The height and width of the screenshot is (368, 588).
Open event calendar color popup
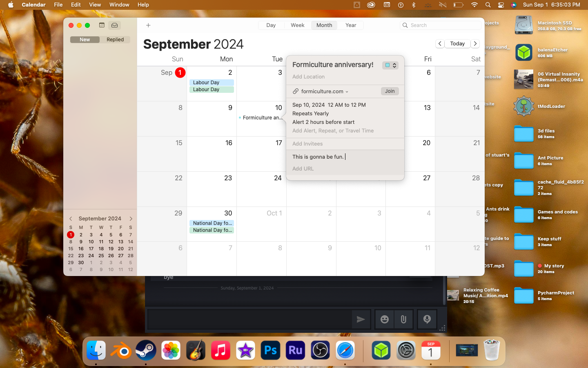click(390, 65)
